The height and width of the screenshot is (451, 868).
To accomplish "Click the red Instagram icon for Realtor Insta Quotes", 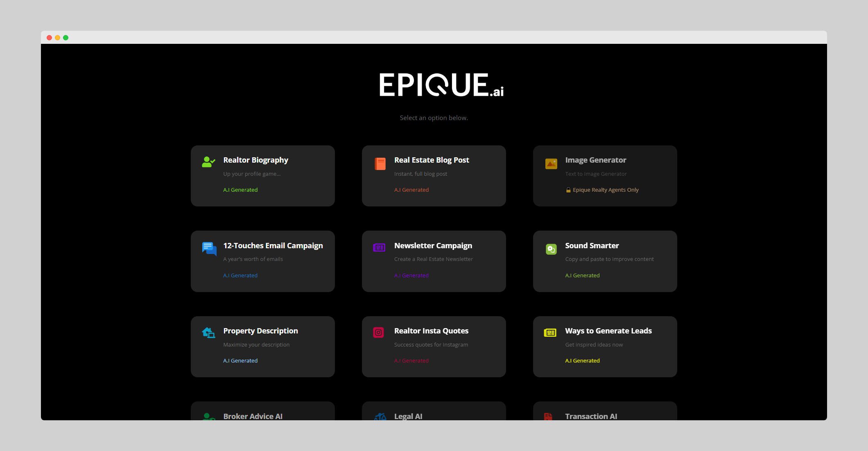I will click(378, 333).
